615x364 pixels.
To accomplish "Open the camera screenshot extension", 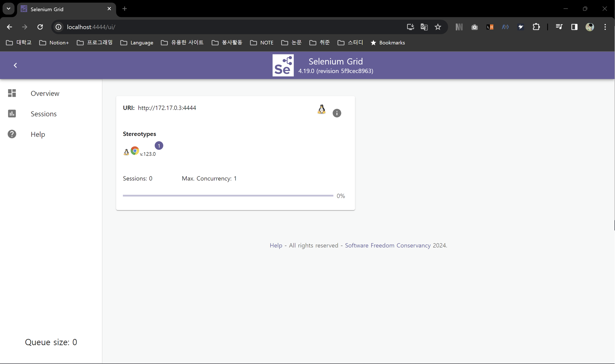I will click(475, 27).
